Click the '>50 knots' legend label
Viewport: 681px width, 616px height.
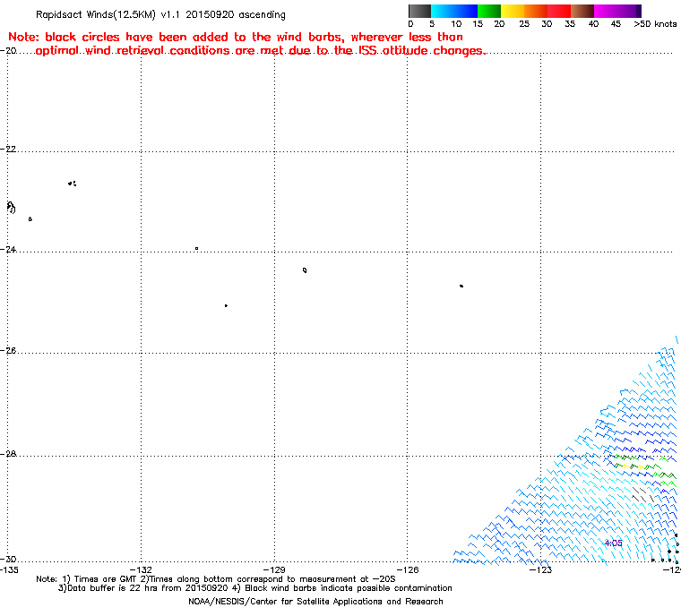click(x=655, y=24)
